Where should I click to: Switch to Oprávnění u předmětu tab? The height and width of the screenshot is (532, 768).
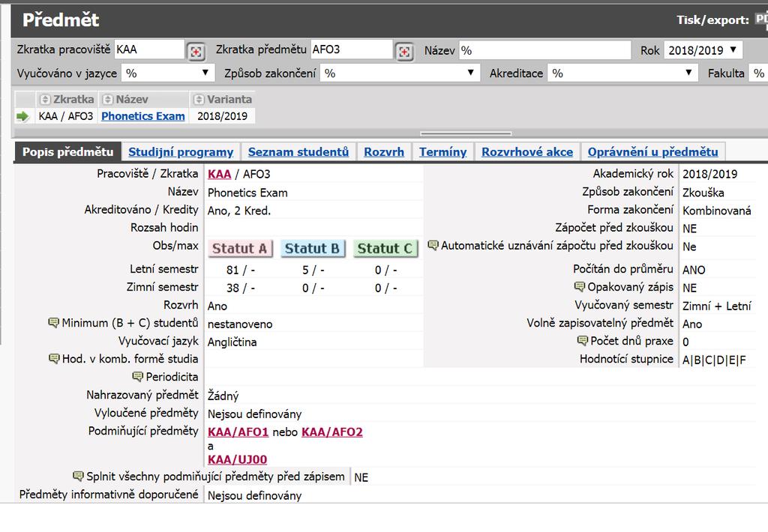653,151
